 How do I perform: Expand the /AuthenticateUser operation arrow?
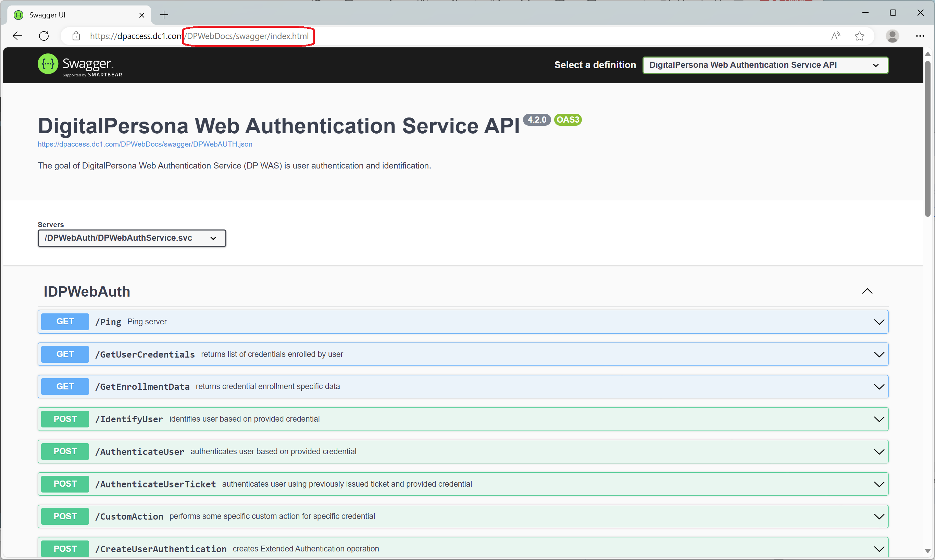click(879, 452)
